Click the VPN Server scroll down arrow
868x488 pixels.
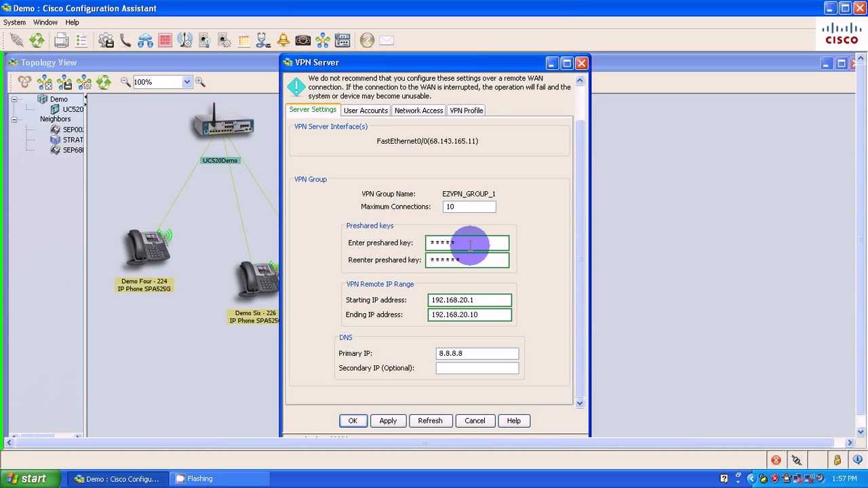(580, 403)
